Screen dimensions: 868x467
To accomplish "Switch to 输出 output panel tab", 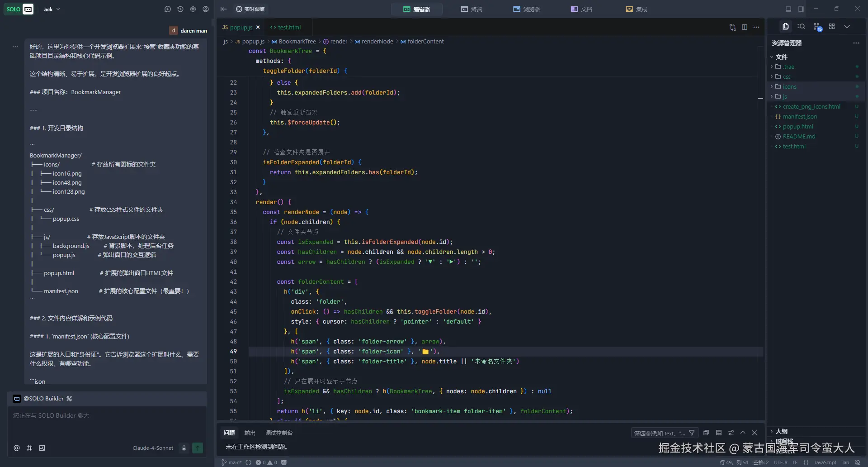I will point(250,433).
